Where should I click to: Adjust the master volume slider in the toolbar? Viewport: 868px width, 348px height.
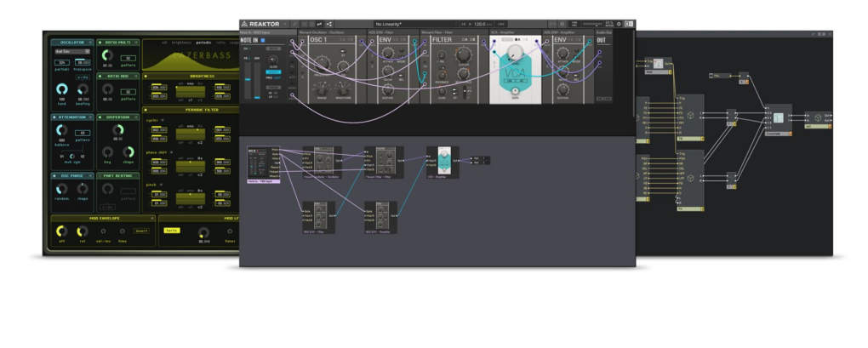591,24
